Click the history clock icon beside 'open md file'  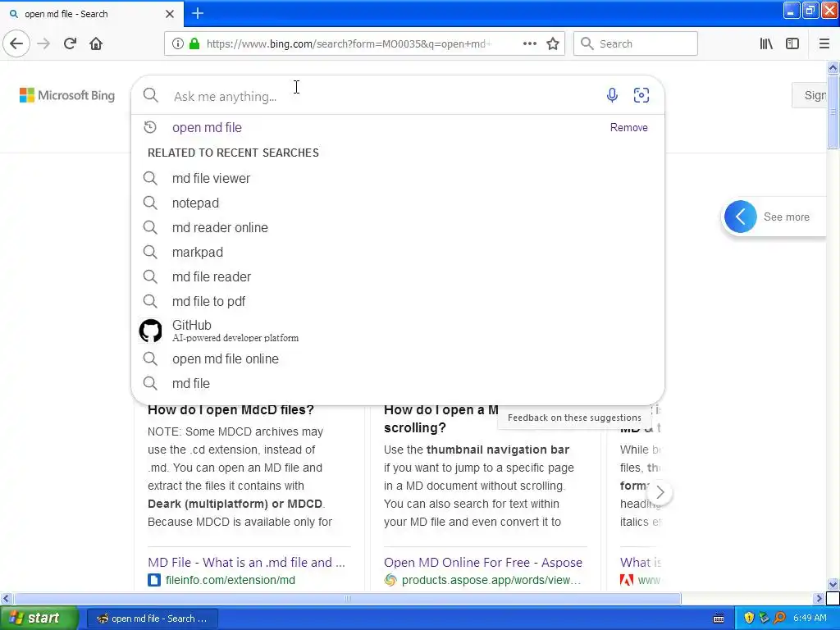click(x=150, y=127)
